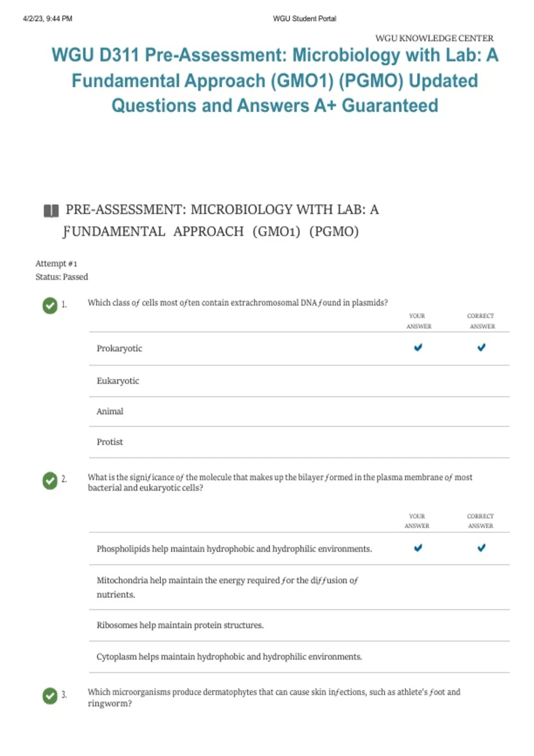Click Phospholipids 'Correct Answer' blue checkmark
Screen dimensions: 534x756
point(481,548)
